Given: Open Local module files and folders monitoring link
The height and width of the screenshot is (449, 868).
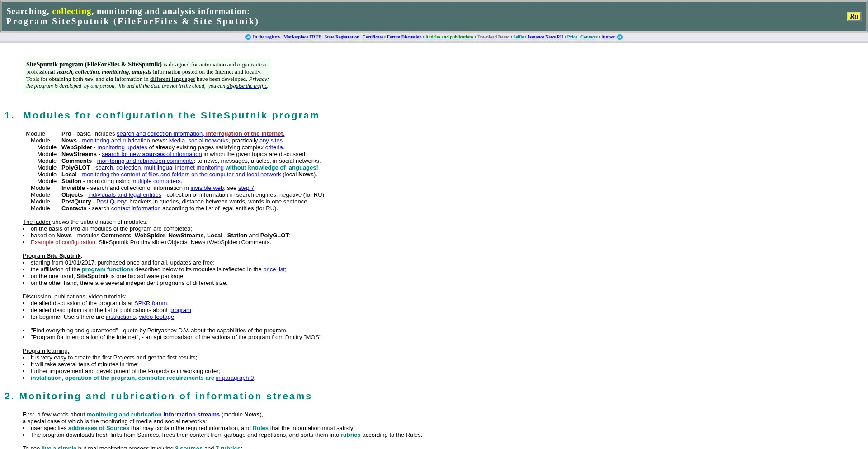Looking at the screenshot, I should click(x=181, y=175).
